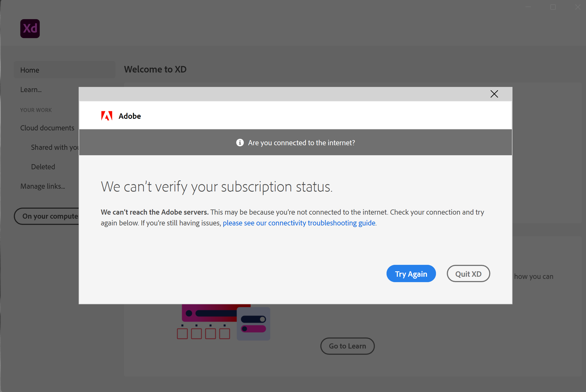The image size is (586, 392).
Task: Click the XD application icon
Action: pyautogui.click(x=30, y=28)
